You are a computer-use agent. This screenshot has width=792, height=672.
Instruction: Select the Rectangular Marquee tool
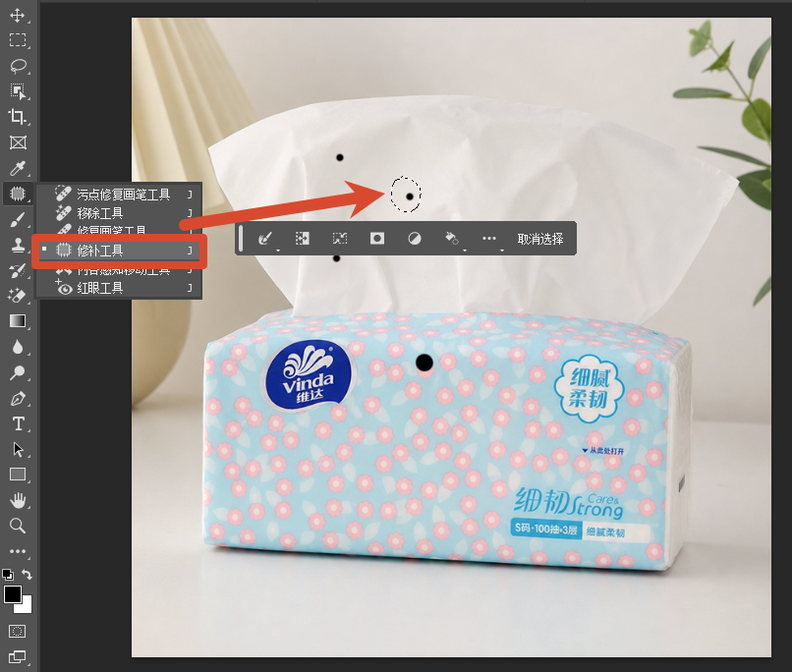[x=18, y=40]
